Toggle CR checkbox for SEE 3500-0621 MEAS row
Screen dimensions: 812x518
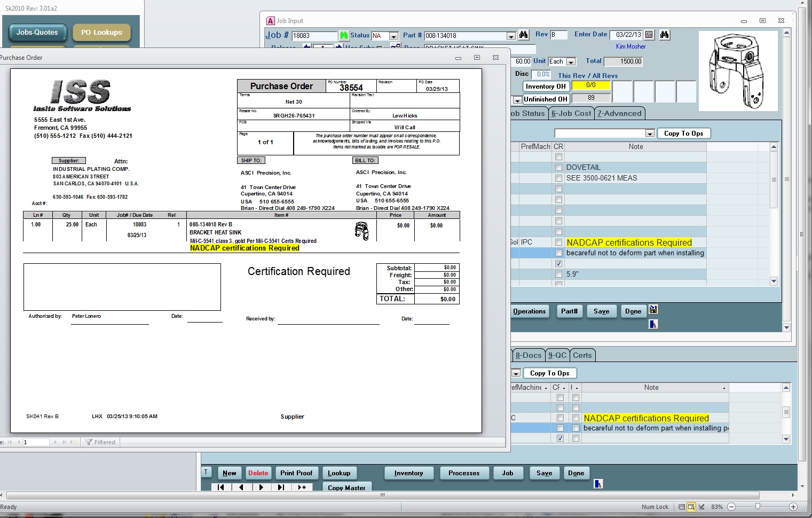[558, 178]
